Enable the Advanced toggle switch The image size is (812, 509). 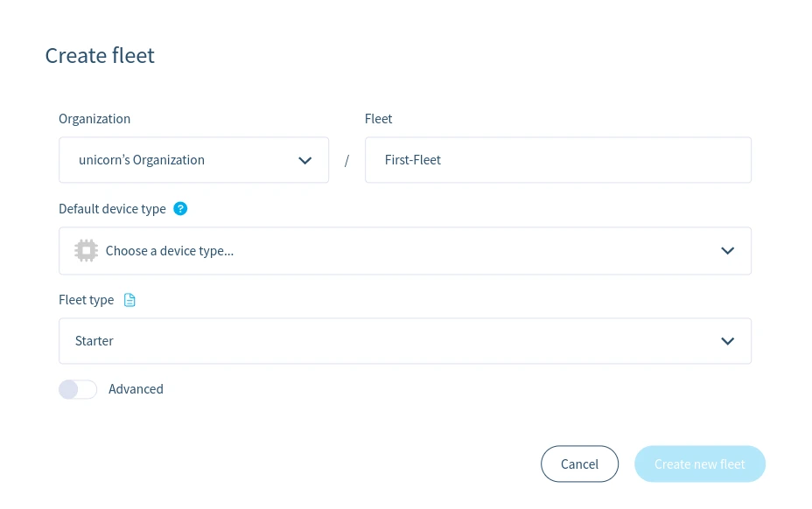(x=78, y=389)
